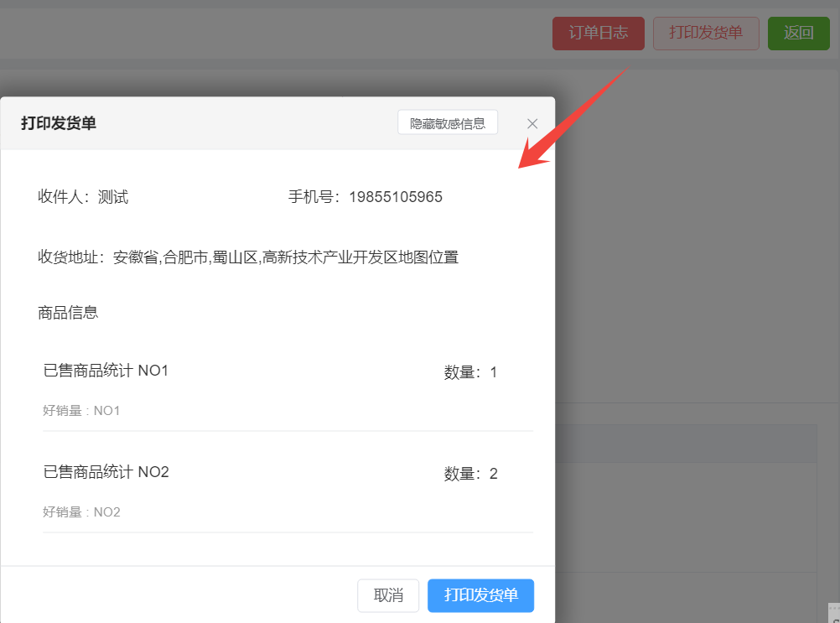840x623 pixels.
Task: Close the 打印发货单 dialog with X
Action: pyautogui.click(x=532, y=124)
